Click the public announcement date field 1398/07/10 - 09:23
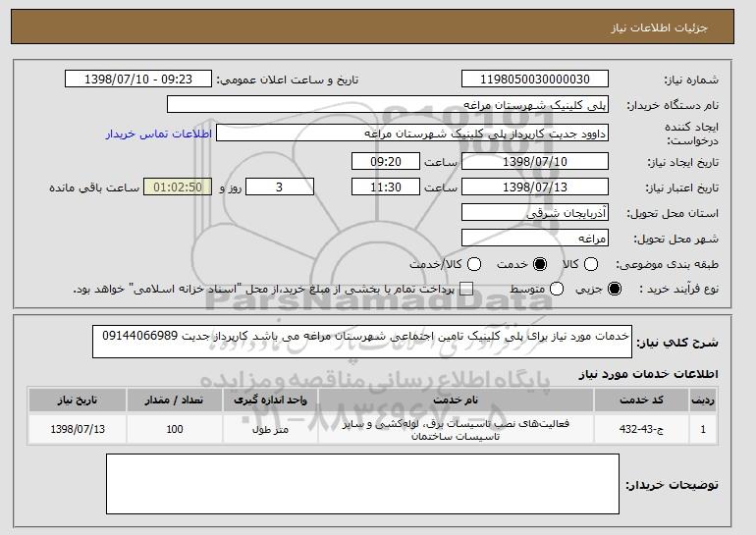756x535 pixels. click(x=138, y=80)
